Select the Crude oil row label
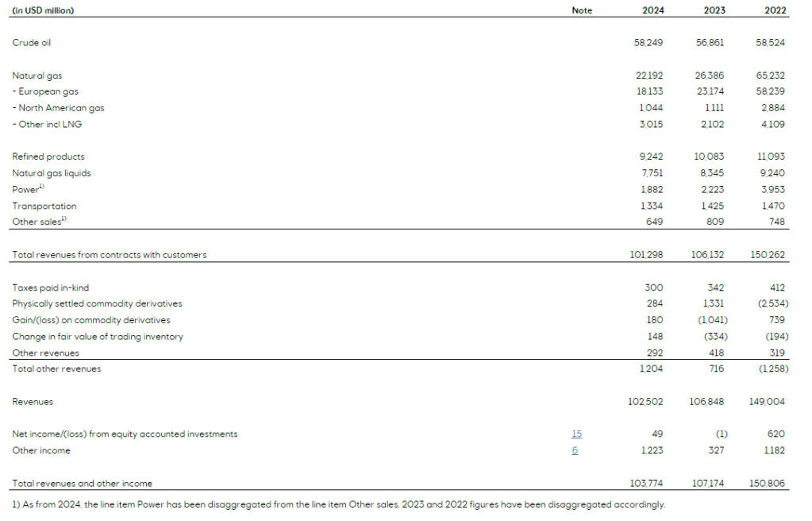The width and height of the screenshot is (812, 521). (32, 43)
